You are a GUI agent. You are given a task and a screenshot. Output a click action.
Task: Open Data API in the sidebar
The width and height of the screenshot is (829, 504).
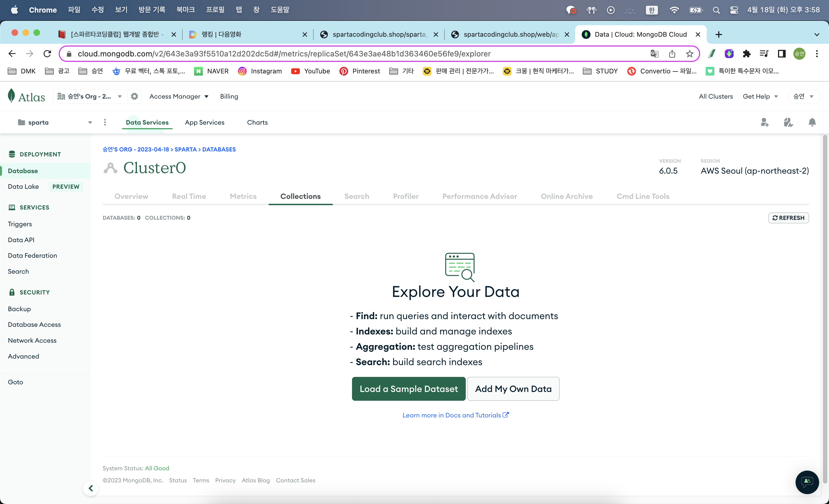21,240
